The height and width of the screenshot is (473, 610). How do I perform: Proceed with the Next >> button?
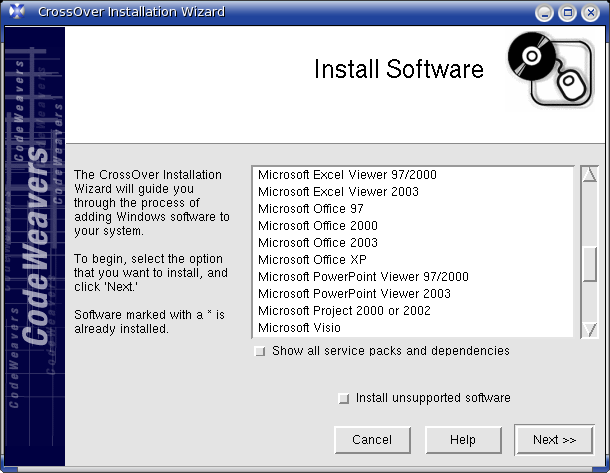554,440
